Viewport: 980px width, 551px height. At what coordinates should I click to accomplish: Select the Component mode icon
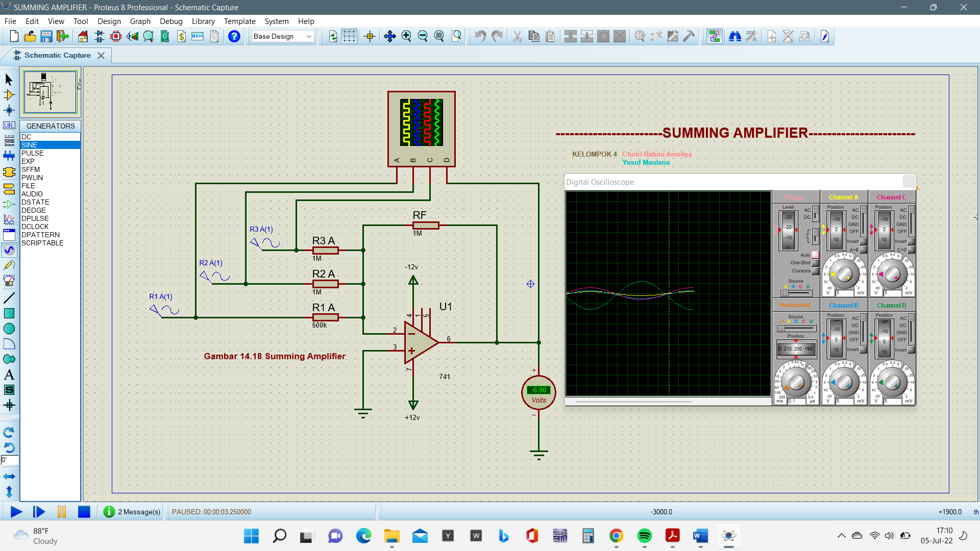click(x=9, y=95)
